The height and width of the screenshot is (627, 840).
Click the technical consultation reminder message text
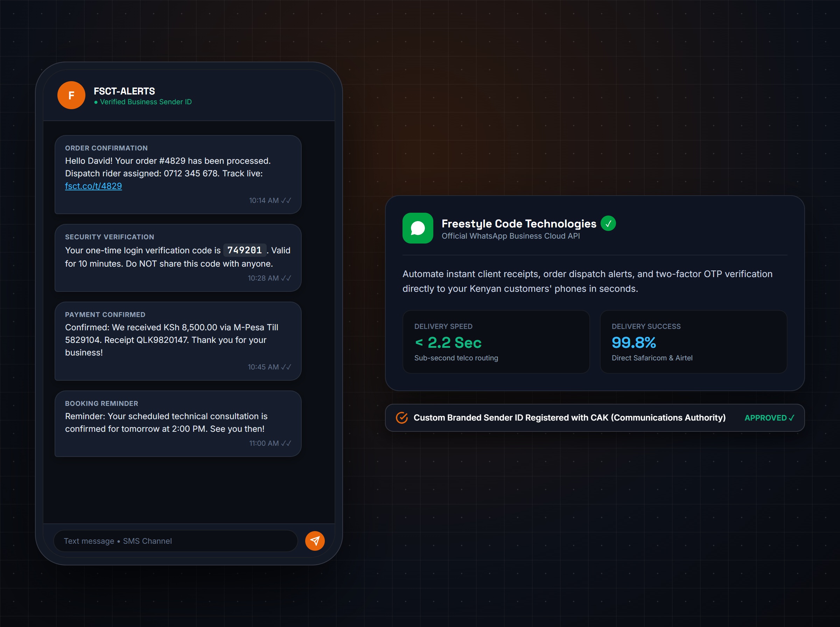pos(166,422)
